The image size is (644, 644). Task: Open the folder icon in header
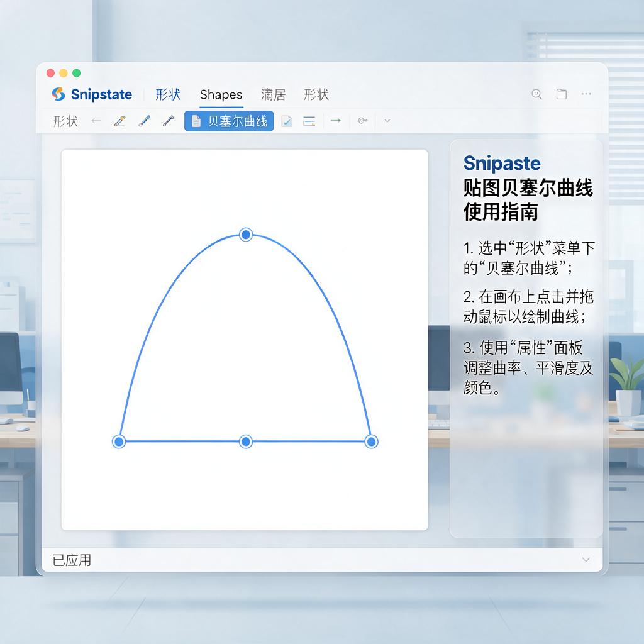tap(562, 94)
